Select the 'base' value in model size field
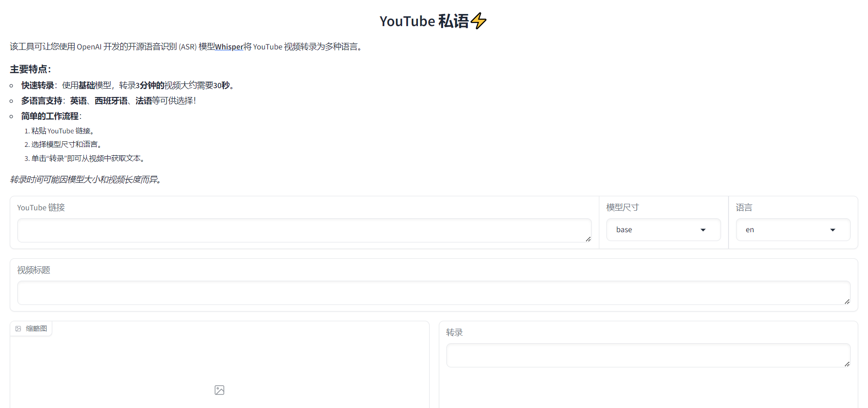868x408 pixels. tap(624, 230)
